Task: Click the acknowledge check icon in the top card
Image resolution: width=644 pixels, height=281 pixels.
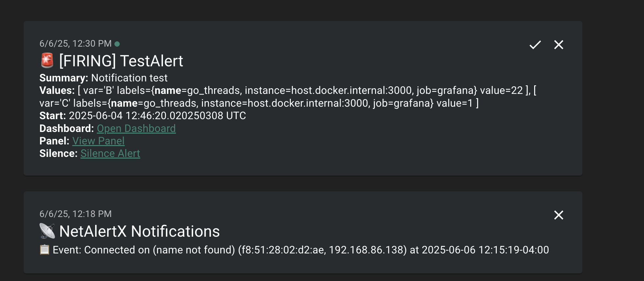Action: click(x=535, y=45)
